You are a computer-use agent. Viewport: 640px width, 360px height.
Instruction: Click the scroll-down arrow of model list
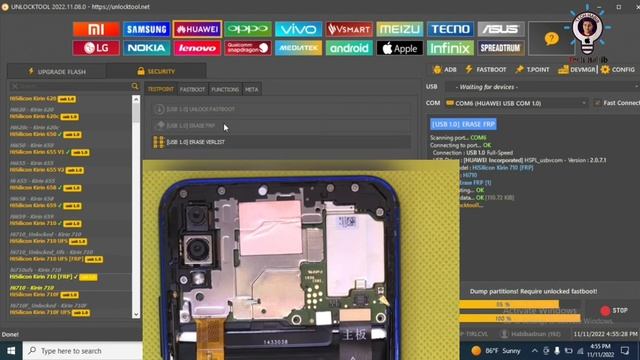tap(136, 315)
